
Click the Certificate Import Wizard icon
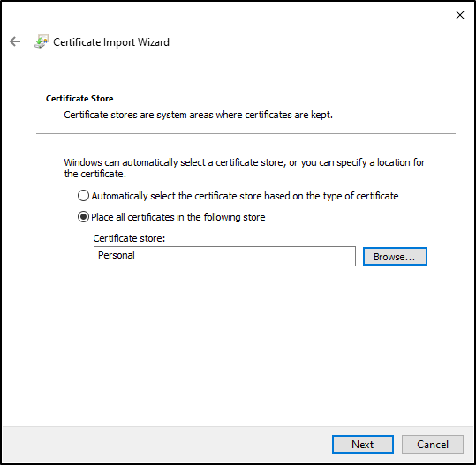coord(42,41)
